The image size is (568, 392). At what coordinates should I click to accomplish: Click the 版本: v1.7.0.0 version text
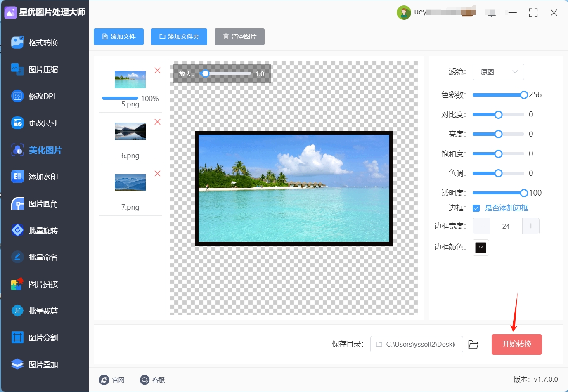click(536, 380)
